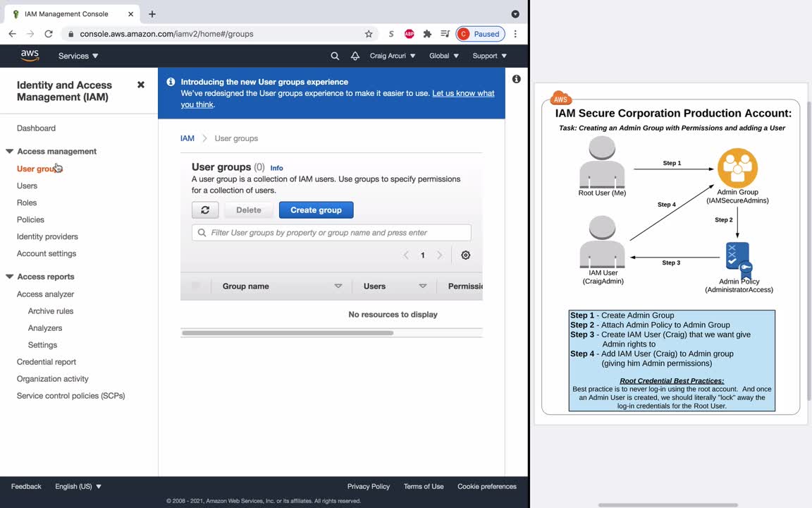Select all groups header checkbox
Image resolution: width=812 pixels, height=508 pixels.
[196, 286]
